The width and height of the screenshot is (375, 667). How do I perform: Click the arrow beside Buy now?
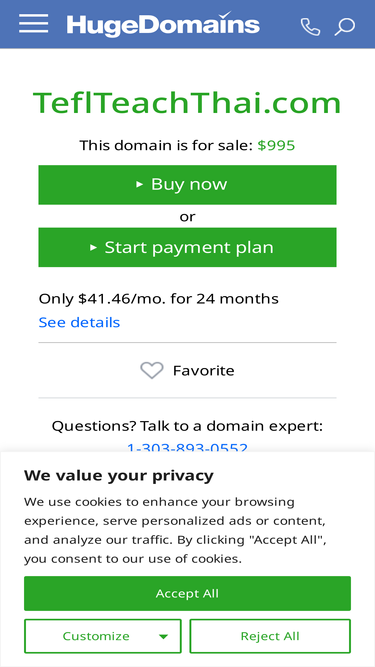139,185
